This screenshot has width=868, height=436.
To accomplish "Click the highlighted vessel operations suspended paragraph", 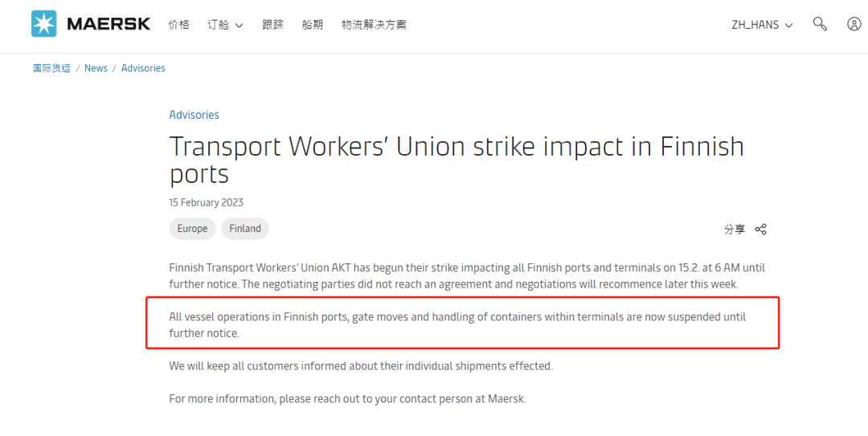I will point(462,324).
